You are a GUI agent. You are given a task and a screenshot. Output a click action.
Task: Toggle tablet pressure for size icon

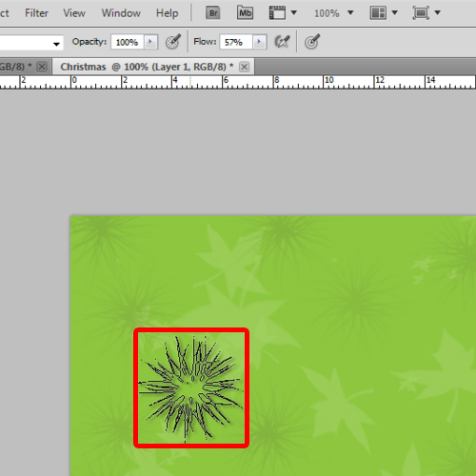pos(312,42)
